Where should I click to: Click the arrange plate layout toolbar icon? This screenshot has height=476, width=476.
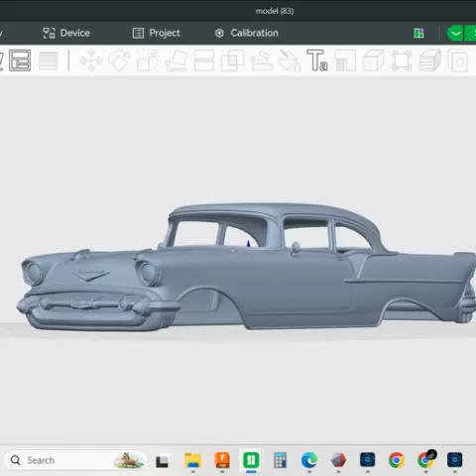20,60
